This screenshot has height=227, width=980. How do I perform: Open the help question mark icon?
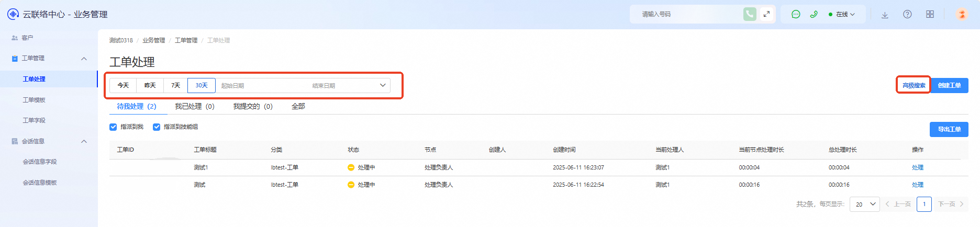[x=907, y=14]
